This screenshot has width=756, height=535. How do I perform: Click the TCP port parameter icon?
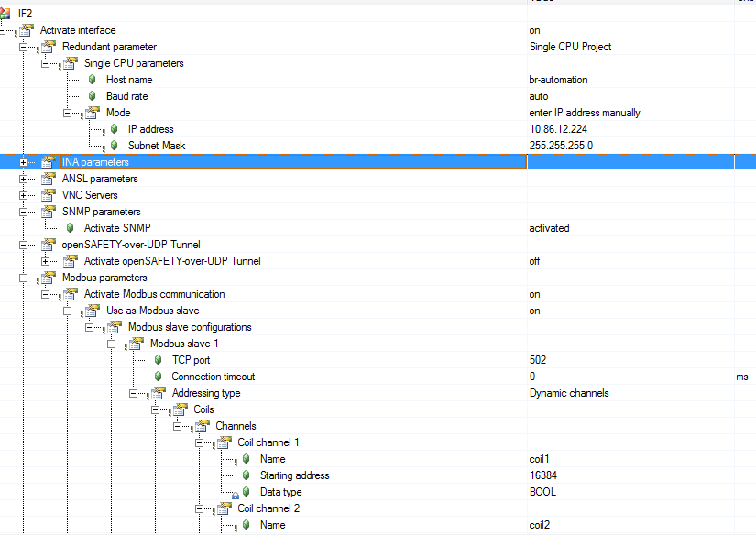pyautogui.click(x=158, y=360)
